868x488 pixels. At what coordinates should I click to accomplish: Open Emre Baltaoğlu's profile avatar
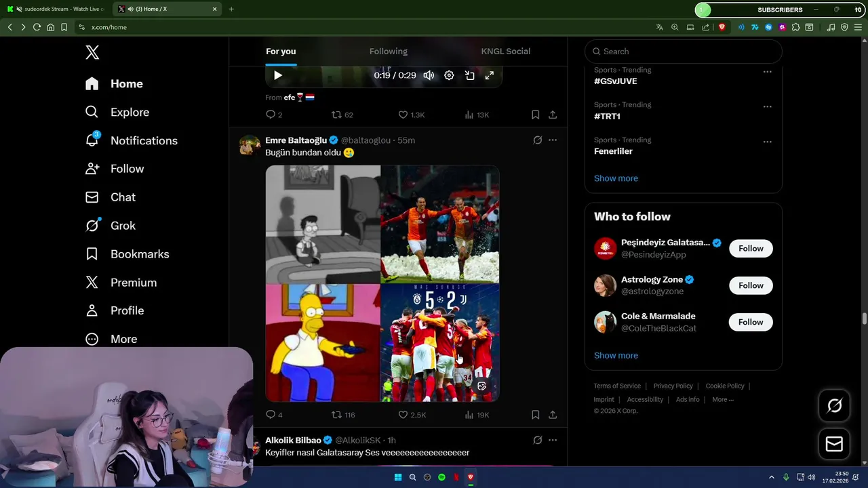[250, 145]
